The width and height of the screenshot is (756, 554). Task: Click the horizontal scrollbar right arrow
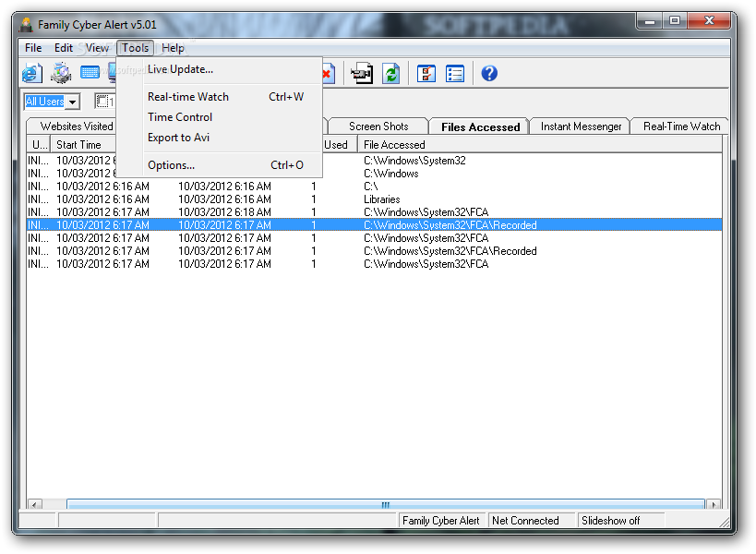714,504
